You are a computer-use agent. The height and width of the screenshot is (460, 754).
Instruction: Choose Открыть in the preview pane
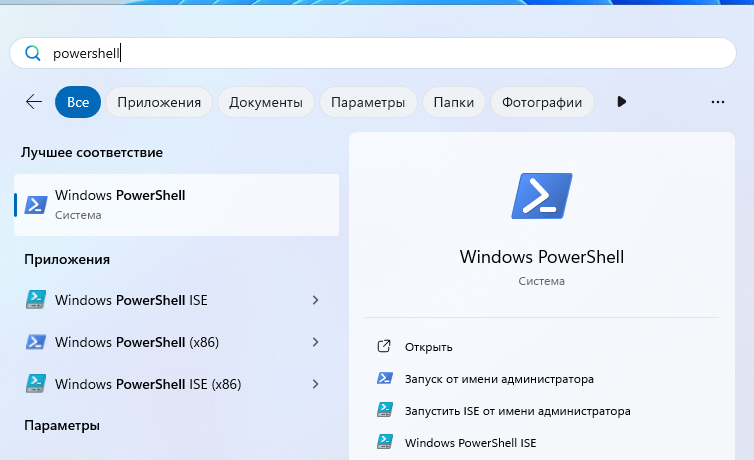tap(542, 347)
